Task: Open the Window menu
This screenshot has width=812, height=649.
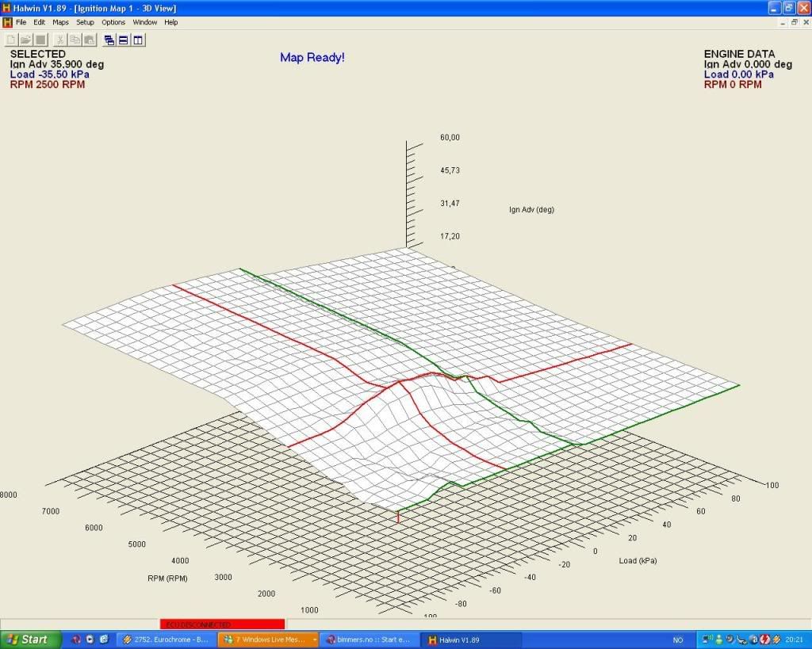Action: click(145, 22)
